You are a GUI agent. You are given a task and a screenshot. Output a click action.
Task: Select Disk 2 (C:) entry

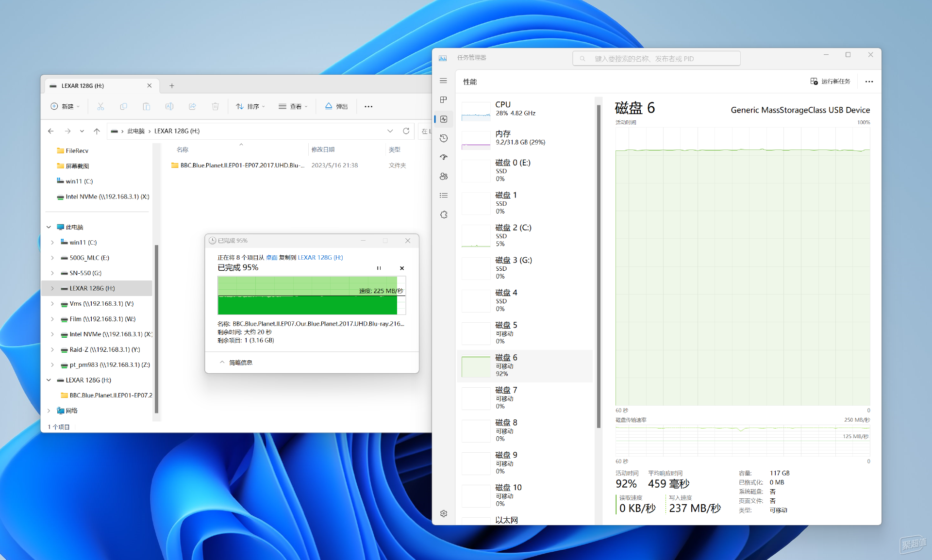coord(525,235)
